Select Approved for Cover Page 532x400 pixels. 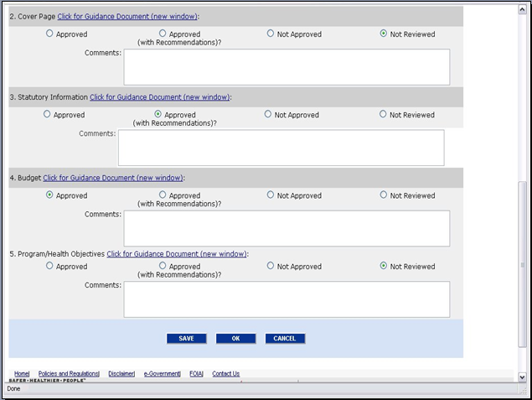pyautogui.click(x=49, y=34)
